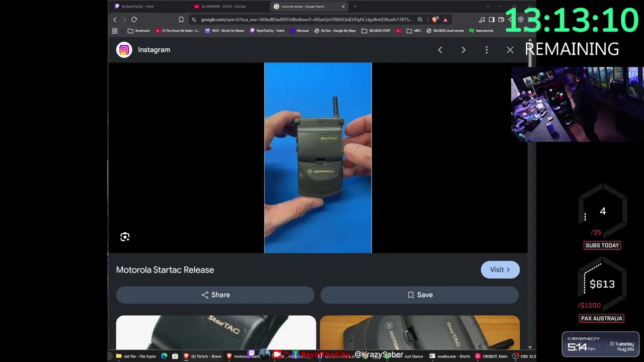Screen dimensions: 644x362
Task: Click the zoom magnifier icon in address bar
Action: [x=420, y=20]
